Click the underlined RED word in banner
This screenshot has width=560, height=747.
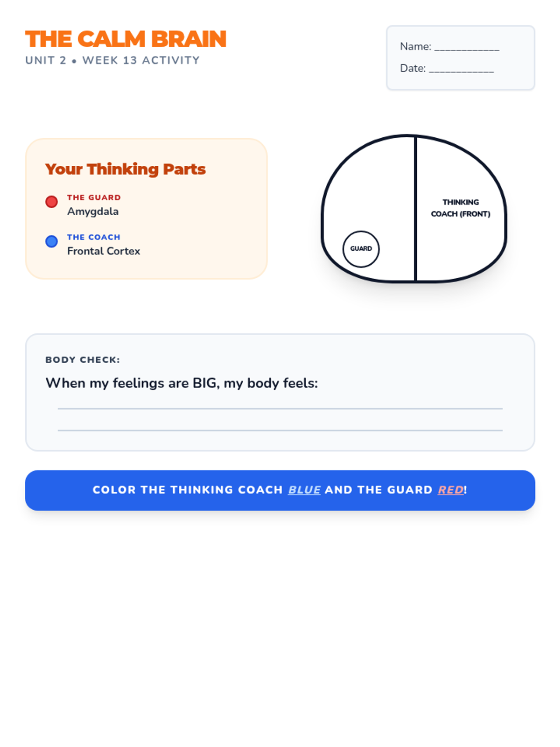tap(450, 490)
